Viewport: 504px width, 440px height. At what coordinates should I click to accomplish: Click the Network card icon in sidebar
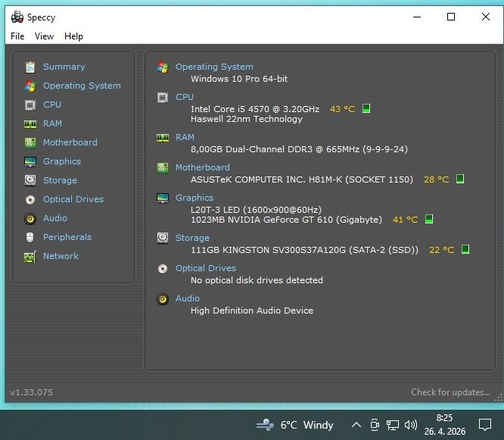[x=30, y=257]
